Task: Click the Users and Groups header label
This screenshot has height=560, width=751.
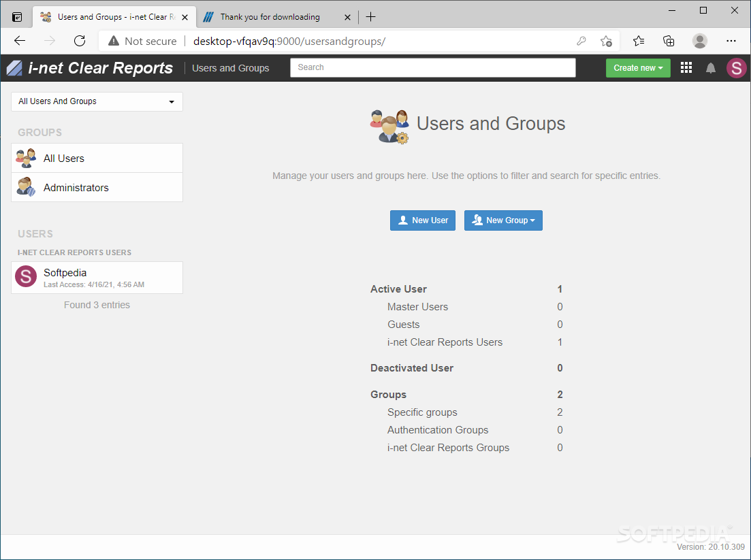Action: [x=230, y=69]
